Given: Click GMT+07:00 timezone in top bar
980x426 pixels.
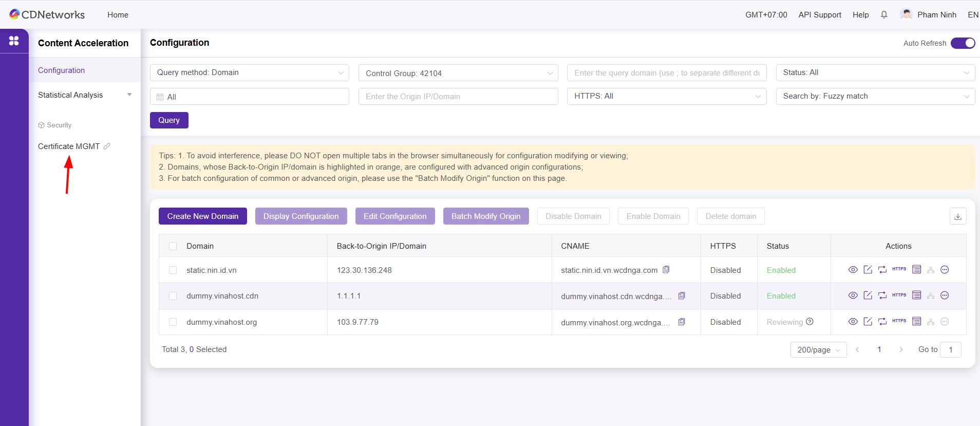Looking at the screenshot, I should pos(766,15).
